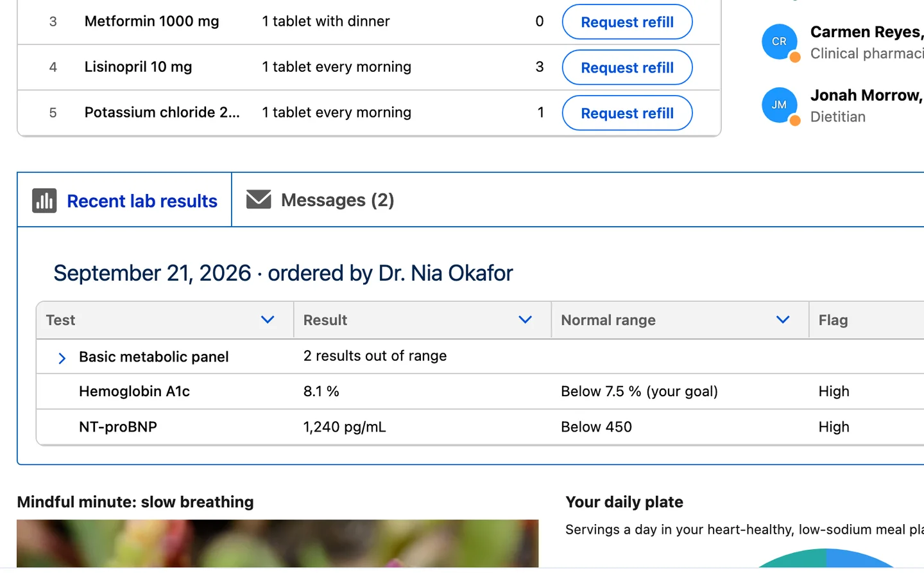Click the Metformin 1000 mg medication name
This screenshot has width=924, height=578.
(151, 21)
